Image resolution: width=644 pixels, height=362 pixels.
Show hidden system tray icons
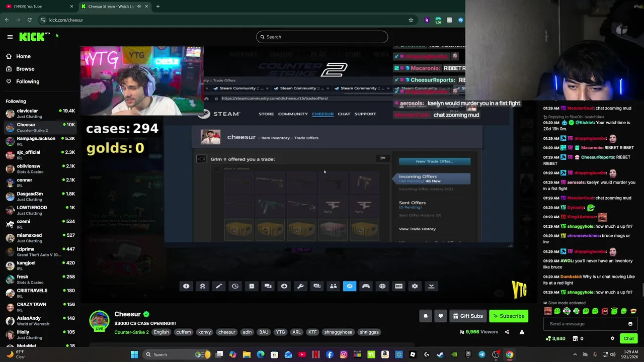click(x=575, y=354)
